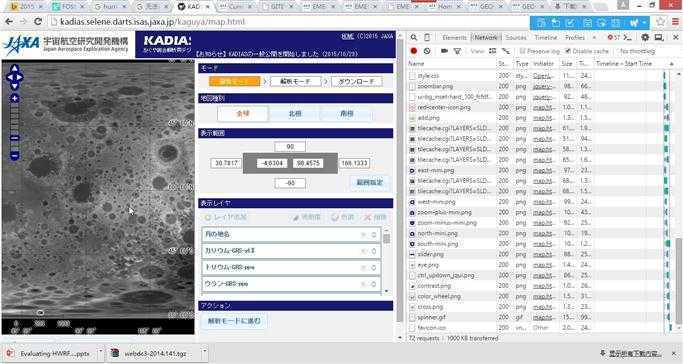The image size is (683, 364).
Task: Open the webdc3 tgz download item menu
Action: coord(204,352)
